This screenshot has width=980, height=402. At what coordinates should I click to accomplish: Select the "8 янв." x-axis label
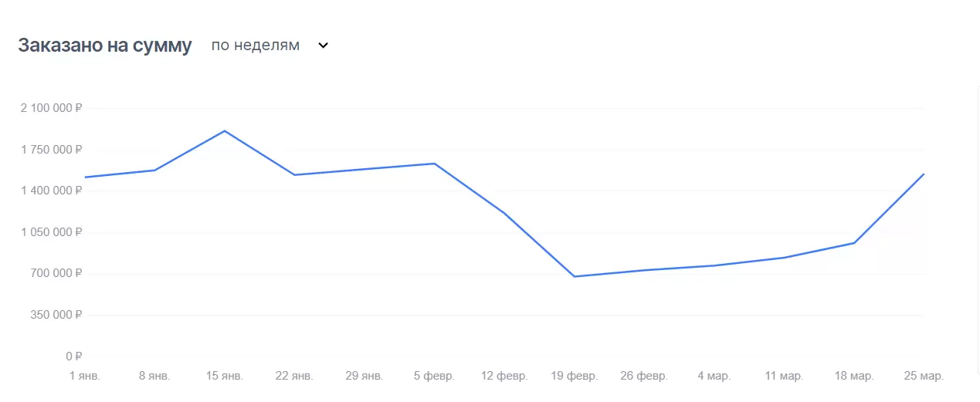pos(154,376)
